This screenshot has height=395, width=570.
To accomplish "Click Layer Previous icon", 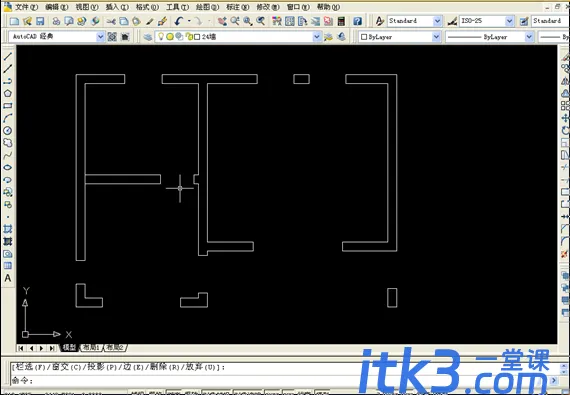I will coord(341,37).
